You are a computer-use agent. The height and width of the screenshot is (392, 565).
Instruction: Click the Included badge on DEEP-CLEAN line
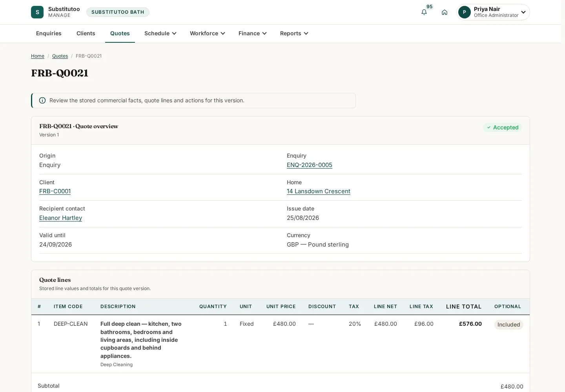pos(509,325)
